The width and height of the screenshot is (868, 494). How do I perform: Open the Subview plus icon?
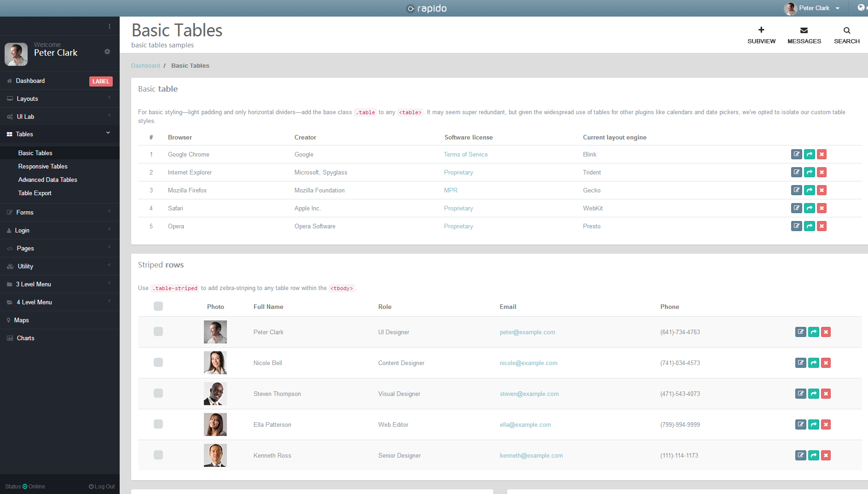point(761,30)
